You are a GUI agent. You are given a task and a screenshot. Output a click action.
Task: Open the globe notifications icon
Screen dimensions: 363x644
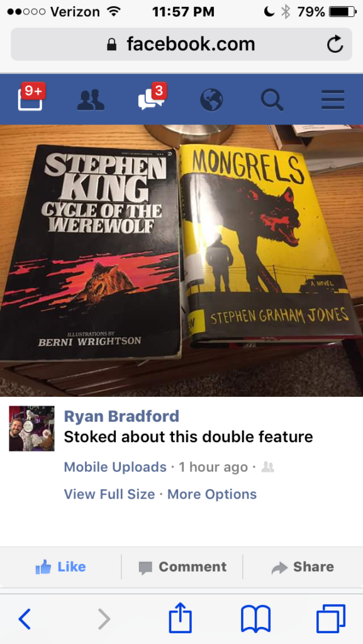pyautogui.click(x=211, y=100)
